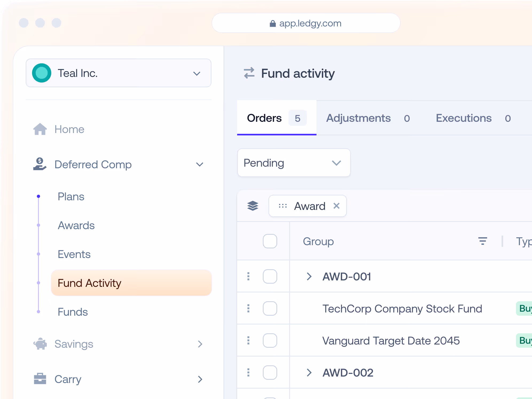Screen dimensions: 532x399
Task: Click the Carry briefcase icon
Action: pos(40,379)
